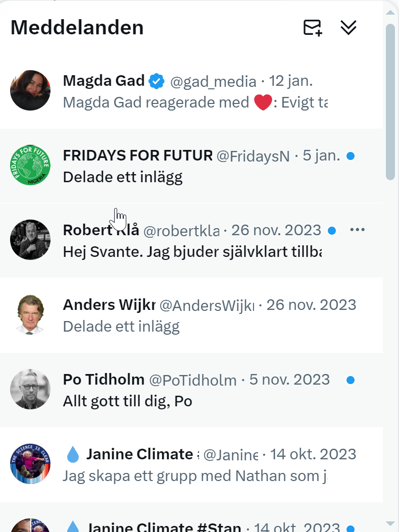Click the Fridays For Future Nigeria avatar
The width and height of the screenshot is (399, 532).
30,165
